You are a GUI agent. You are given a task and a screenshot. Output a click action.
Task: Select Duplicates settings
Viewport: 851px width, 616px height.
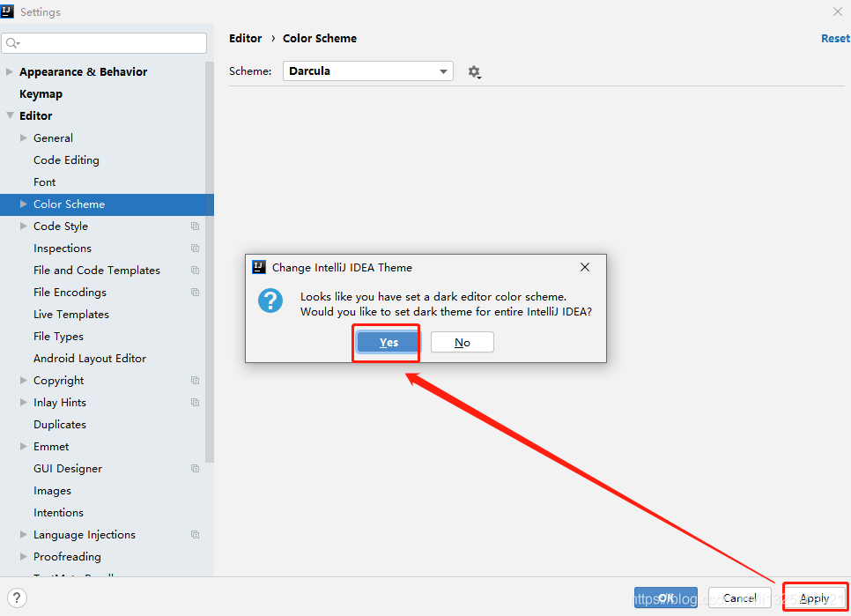[x=60, y=425]
